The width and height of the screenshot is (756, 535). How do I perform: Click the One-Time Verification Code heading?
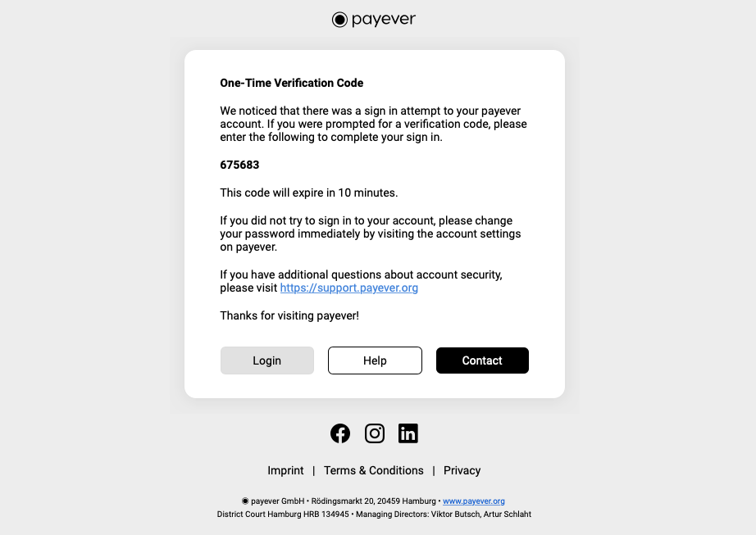pos(292,83)
